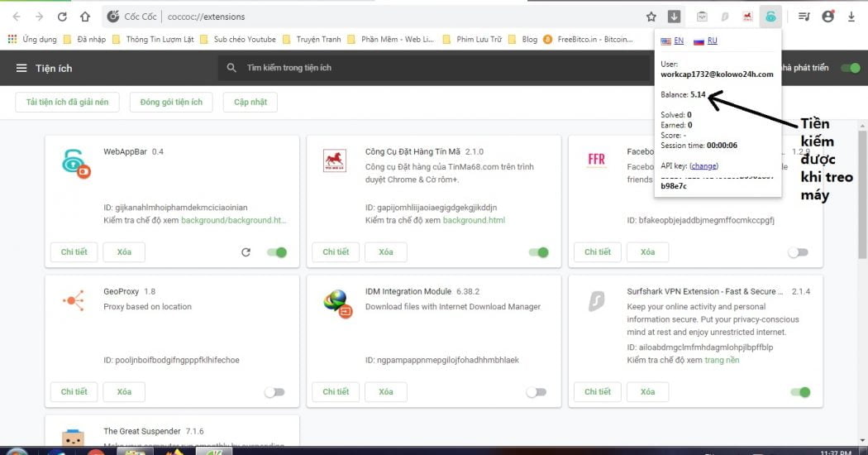Open the Truyện Tranh bookmark folder
This screenshot has height=455, width=868.
[x=312, y=39]
